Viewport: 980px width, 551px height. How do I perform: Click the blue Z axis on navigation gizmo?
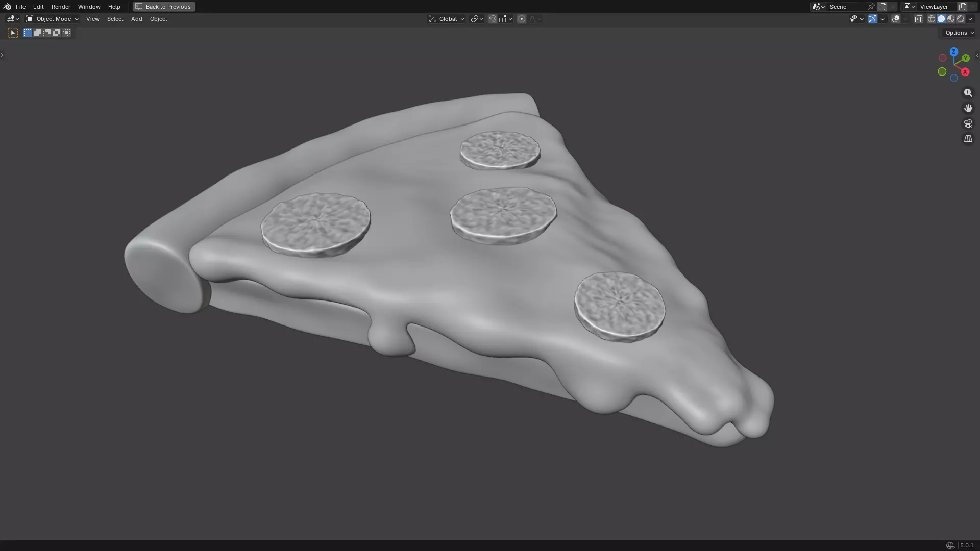click(953, 52)
